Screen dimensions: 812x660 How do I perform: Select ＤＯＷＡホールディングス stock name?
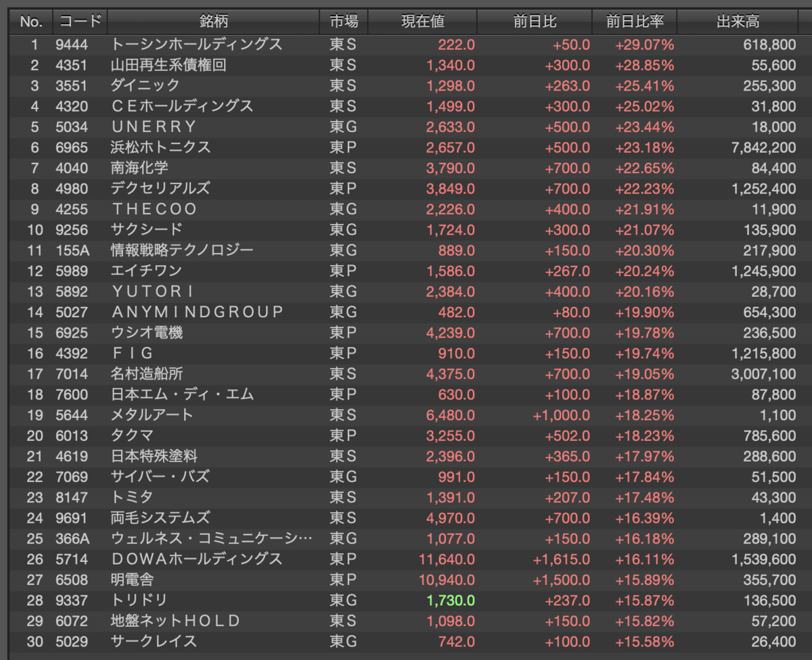click(196, 559)
